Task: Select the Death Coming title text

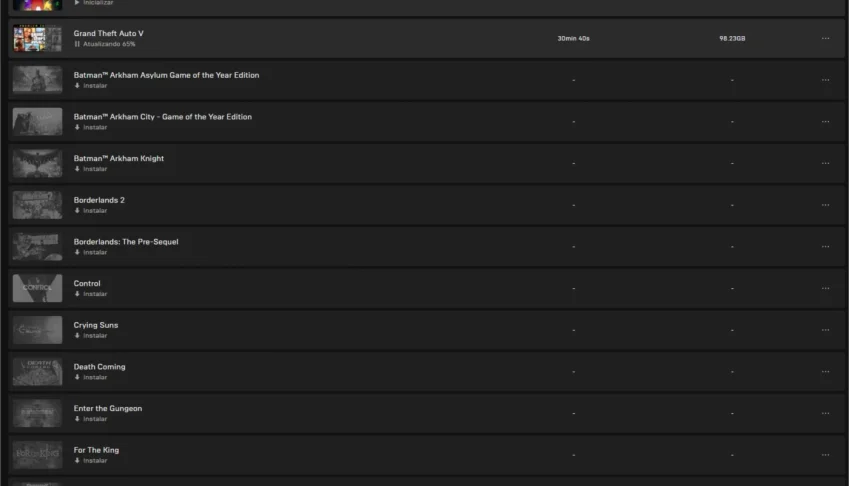Action: [100, 367]
